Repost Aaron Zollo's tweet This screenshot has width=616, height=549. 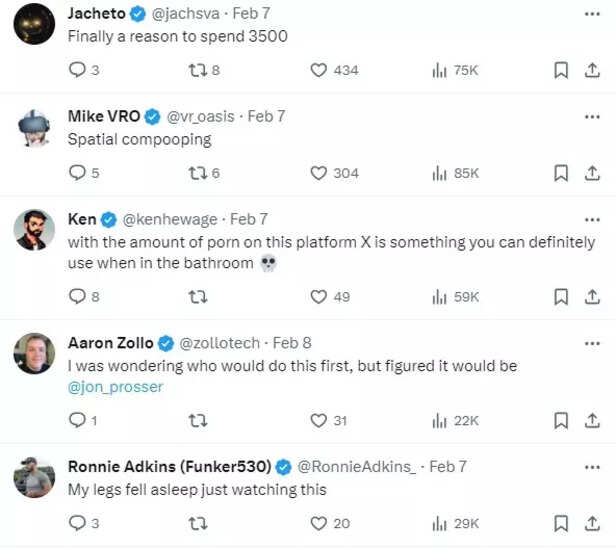pyautogui.click(x=197, y=420)
